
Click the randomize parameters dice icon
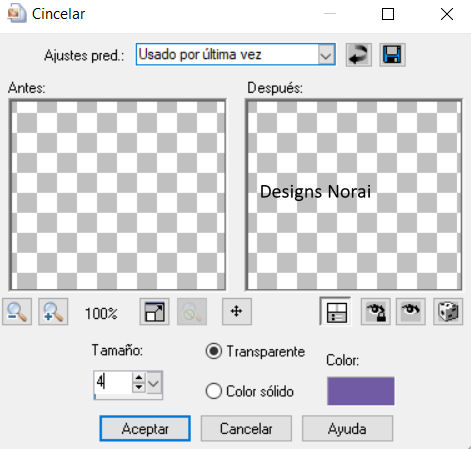pyautogui.click(x=448, y=312)
